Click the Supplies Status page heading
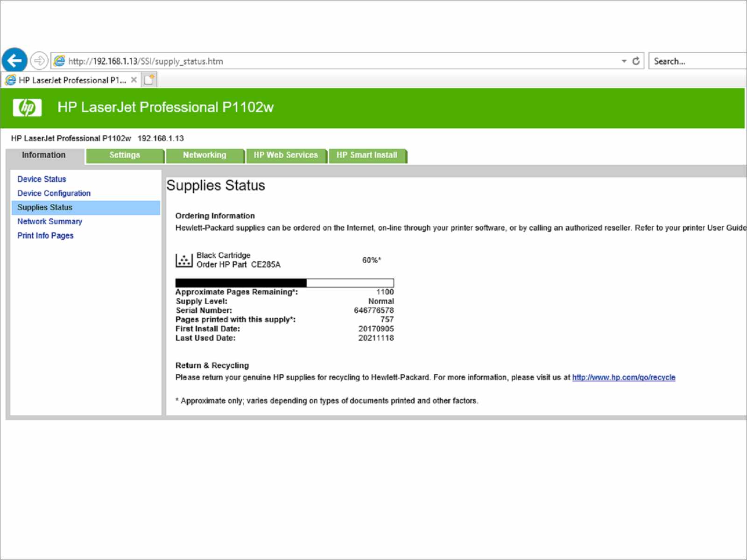The height and width of the screenshot is (560, 747). pos(216,186)
